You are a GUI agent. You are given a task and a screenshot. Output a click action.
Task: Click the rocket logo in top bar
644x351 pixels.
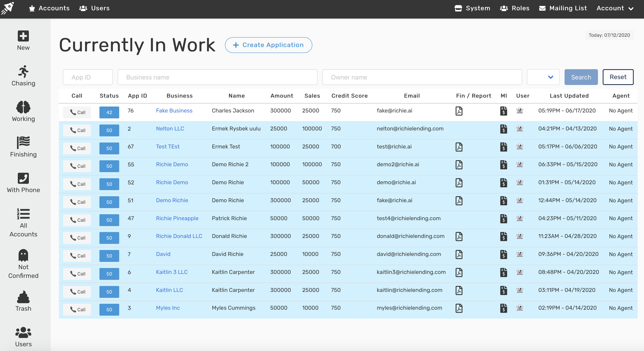click(8, 8)
